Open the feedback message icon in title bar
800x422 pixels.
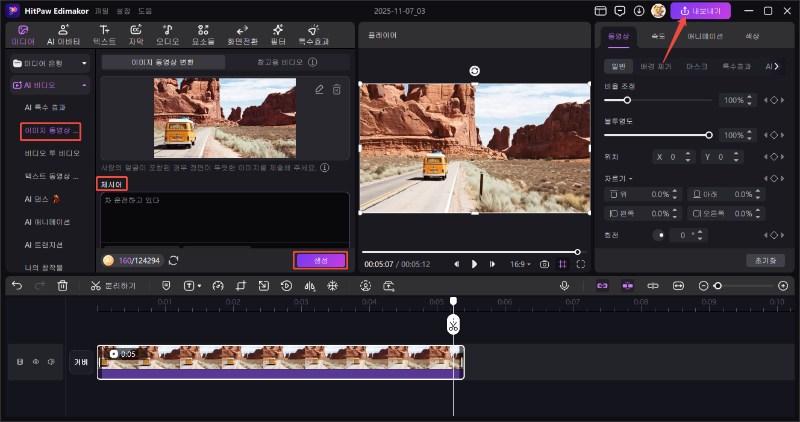tap(620, 11)
